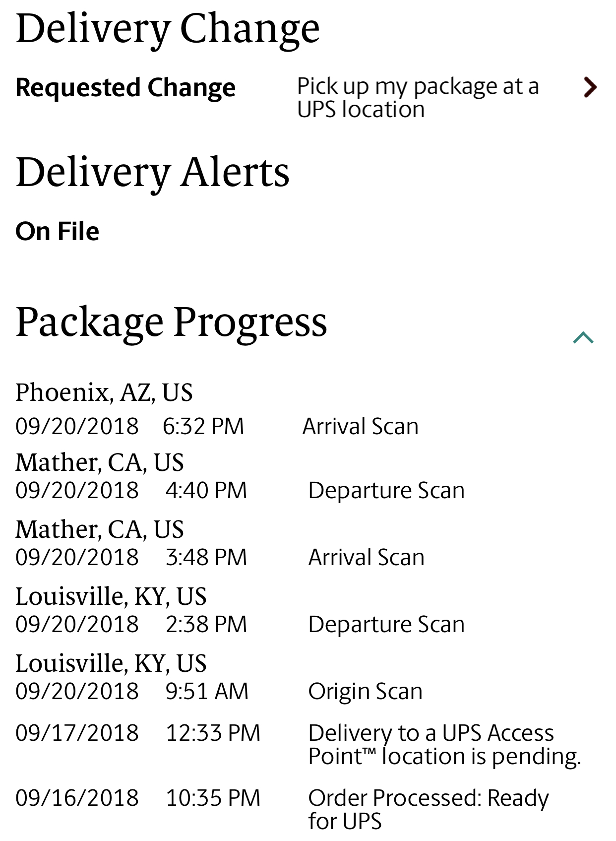616x841 pixels.
Task: Tap the 09/17/2018 date
Action: point(77,733)
